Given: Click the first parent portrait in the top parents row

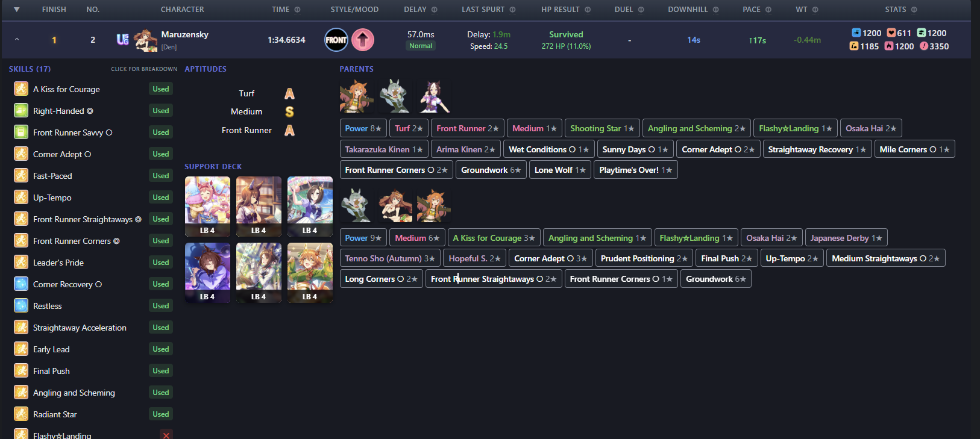Looking at the screenshot, I should pyautogui.click(x=357, y=96).
